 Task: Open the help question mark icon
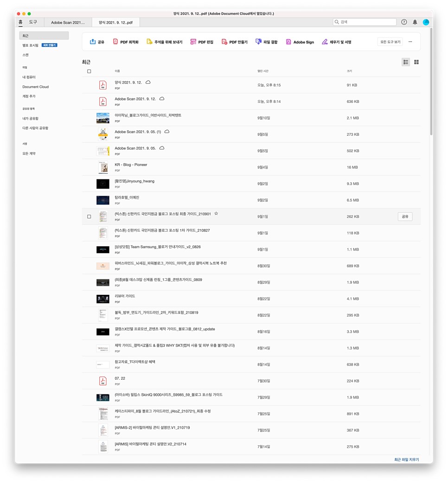pyautogui.click(x=404, y=22)
